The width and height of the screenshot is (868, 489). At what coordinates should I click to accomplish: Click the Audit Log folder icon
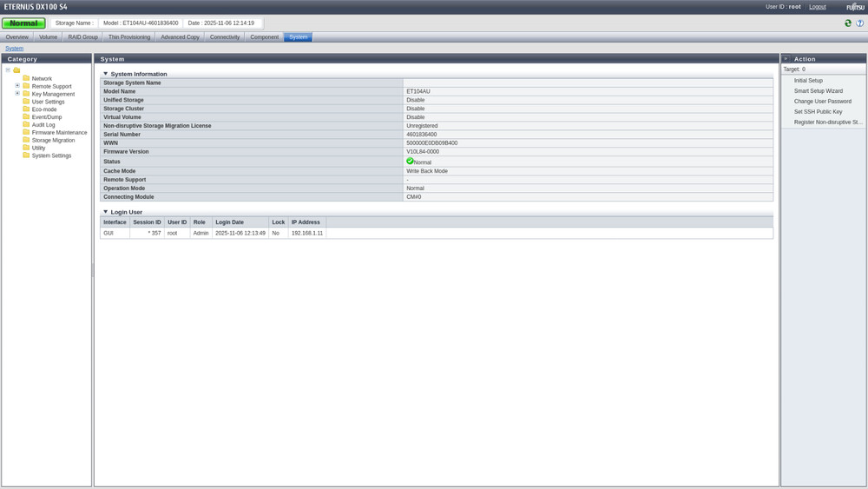pos(26,124)
